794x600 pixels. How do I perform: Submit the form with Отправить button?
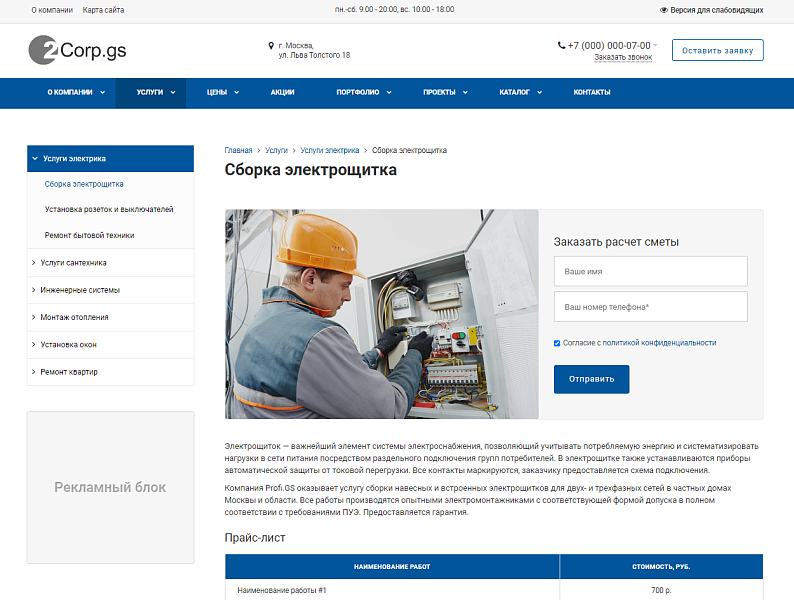click(591, 380)
